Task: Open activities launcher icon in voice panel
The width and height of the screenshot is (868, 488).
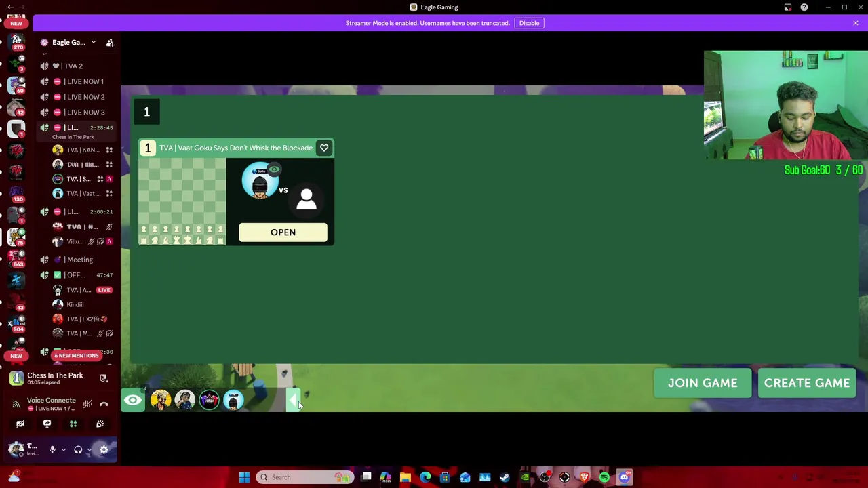Action: coord(73,424)
